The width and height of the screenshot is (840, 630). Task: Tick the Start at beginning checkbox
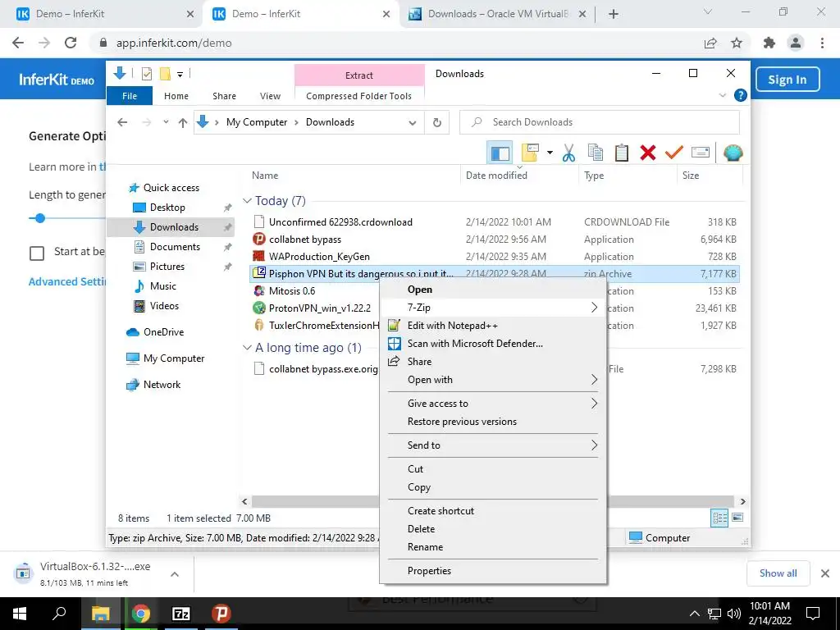click(37, 253)
